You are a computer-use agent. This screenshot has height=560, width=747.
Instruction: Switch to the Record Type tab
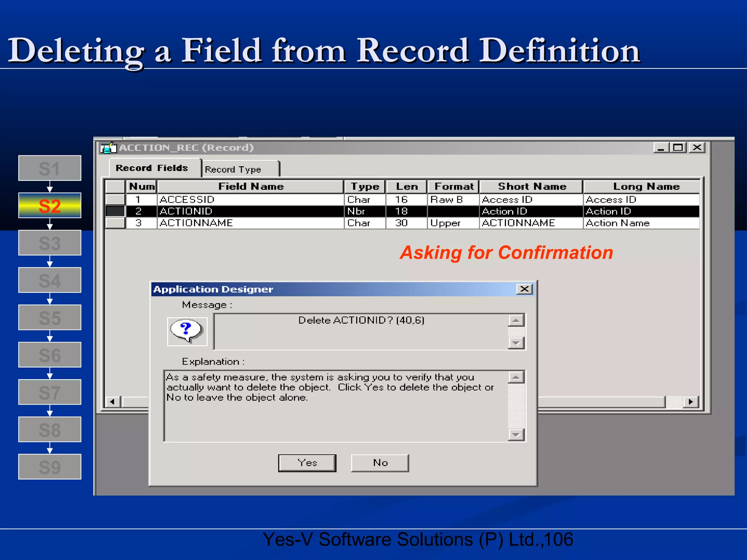240,170
